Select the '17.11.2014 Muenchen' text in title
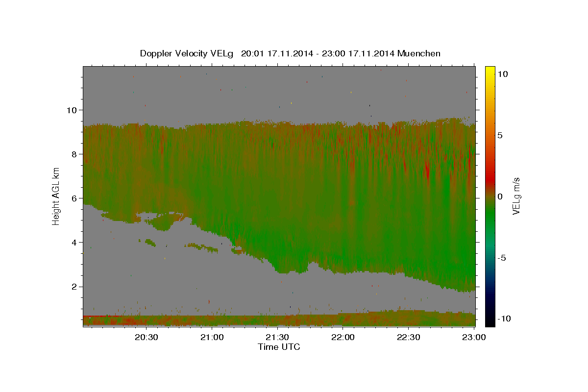588x392 pixels. click(394, 53)
